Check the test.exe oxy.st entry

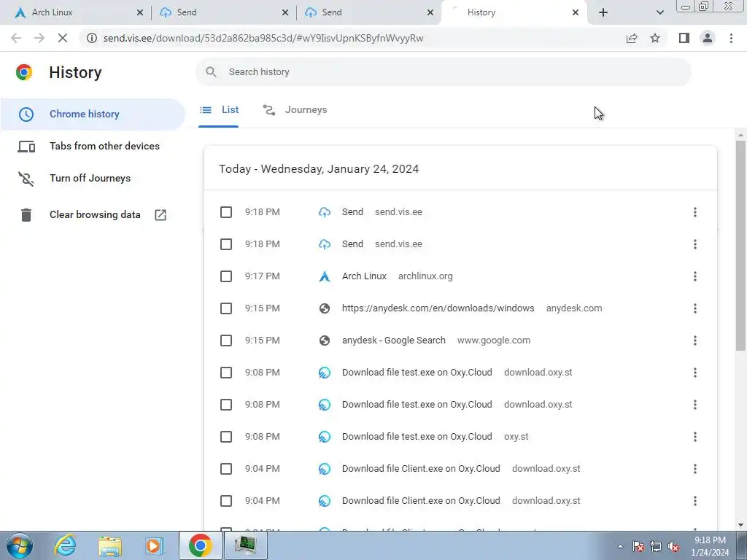(226, 437)
